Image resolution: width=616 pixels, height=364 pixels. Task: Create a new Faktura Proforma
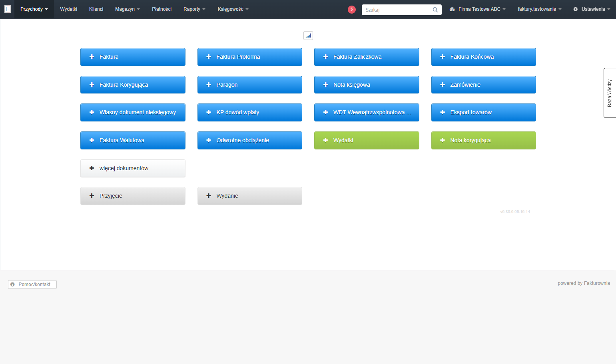pyautogui.click(x=250, y=57)
